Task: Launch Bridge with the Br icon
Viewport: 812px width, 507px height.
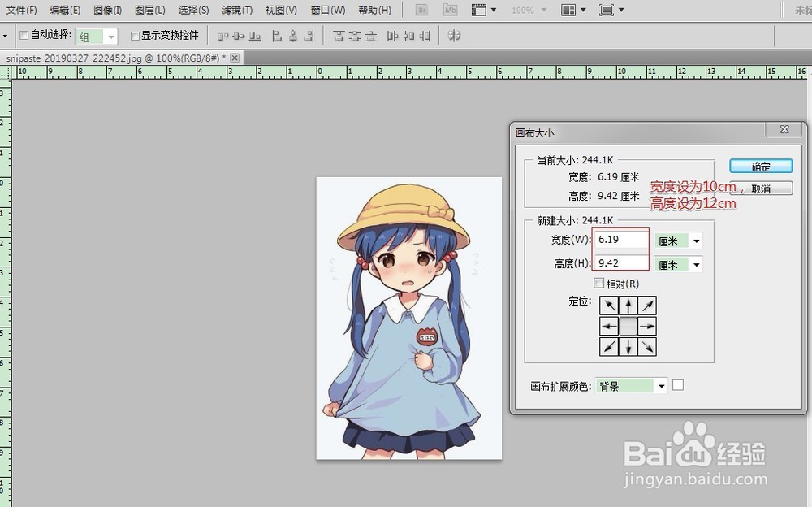Action: 421,10
